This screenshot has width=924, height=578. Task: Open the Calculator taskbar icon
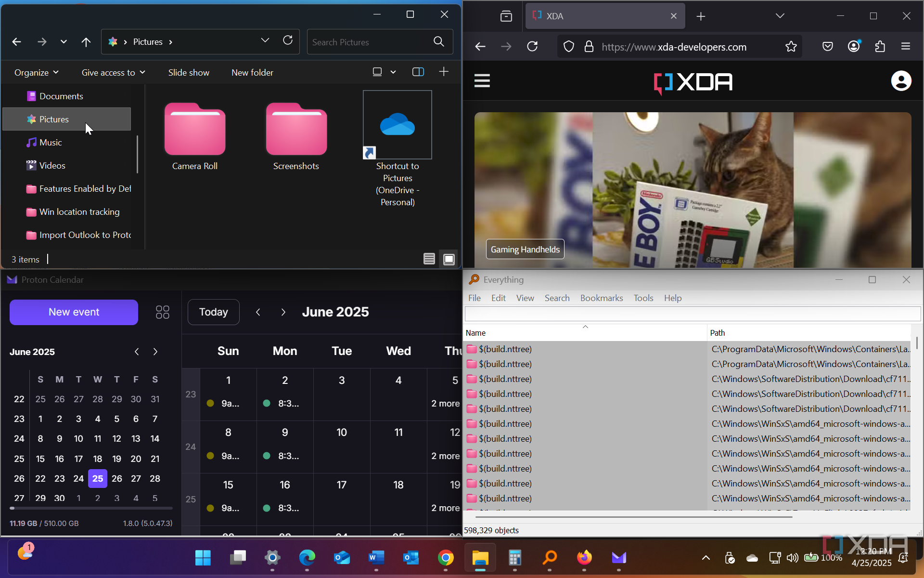click(x=515, y=558)
